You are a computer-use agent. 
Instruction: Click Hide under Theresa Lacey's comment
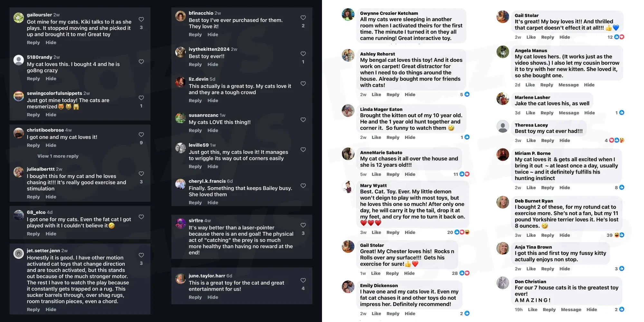564,140
